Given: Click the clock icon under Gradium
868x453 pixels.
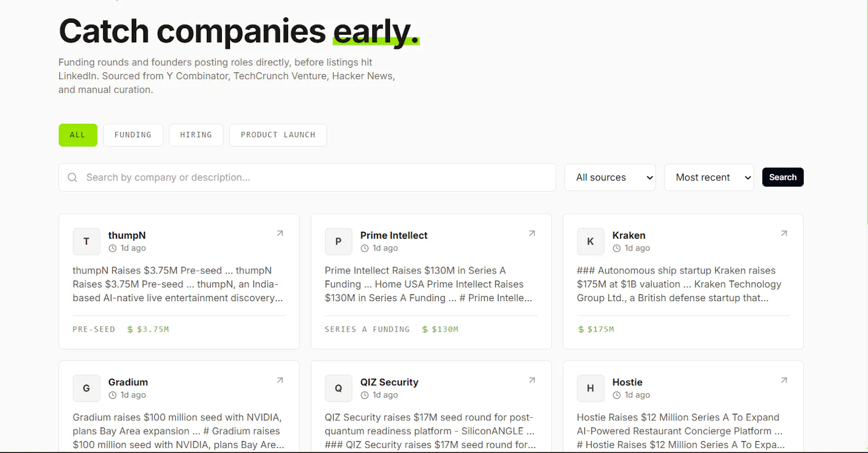Looking at the screenshot, I should pyautogui.click(x=112, y=395).
